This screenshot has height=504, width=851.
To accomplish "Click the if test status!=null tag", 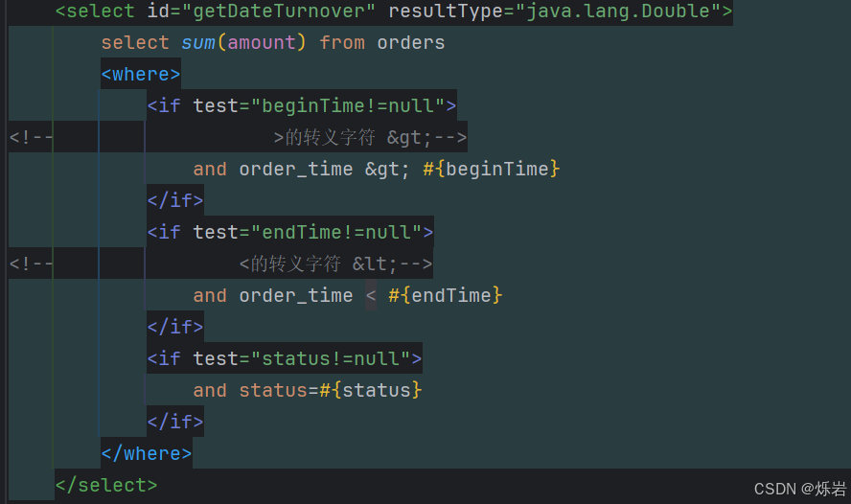I will point(285,358).
